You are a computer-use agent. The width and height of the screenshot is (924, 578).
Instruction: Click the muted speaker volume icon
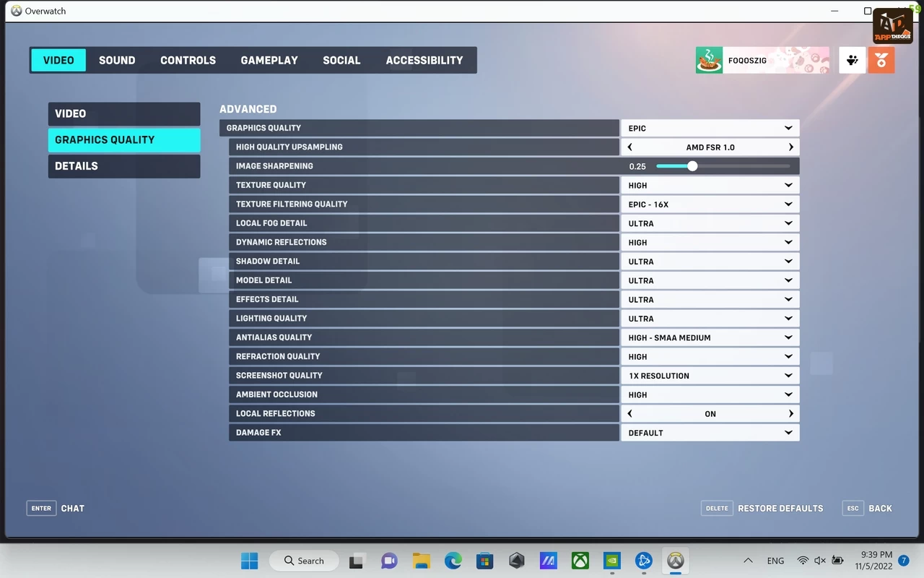pos(820,561)
